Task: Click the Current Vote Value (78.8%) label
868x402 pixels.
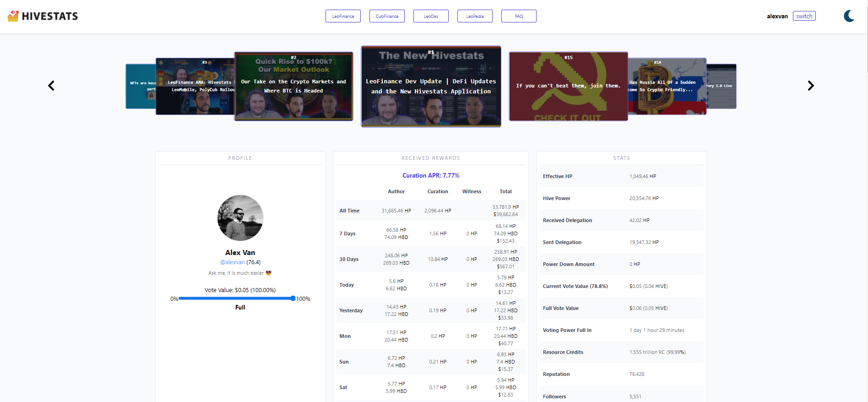Action: point(575,286)
